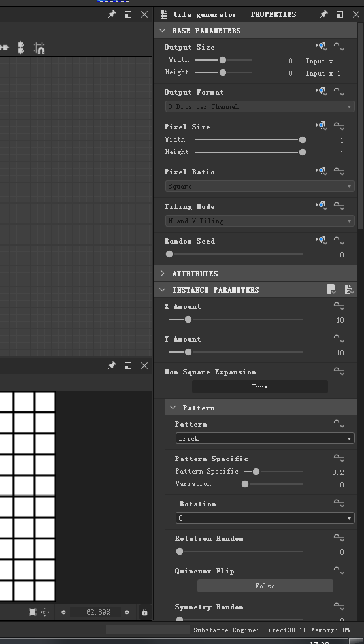364x644 pixels.
Task: Click Output Size inheritance method icon
Action: coord(321,46)
